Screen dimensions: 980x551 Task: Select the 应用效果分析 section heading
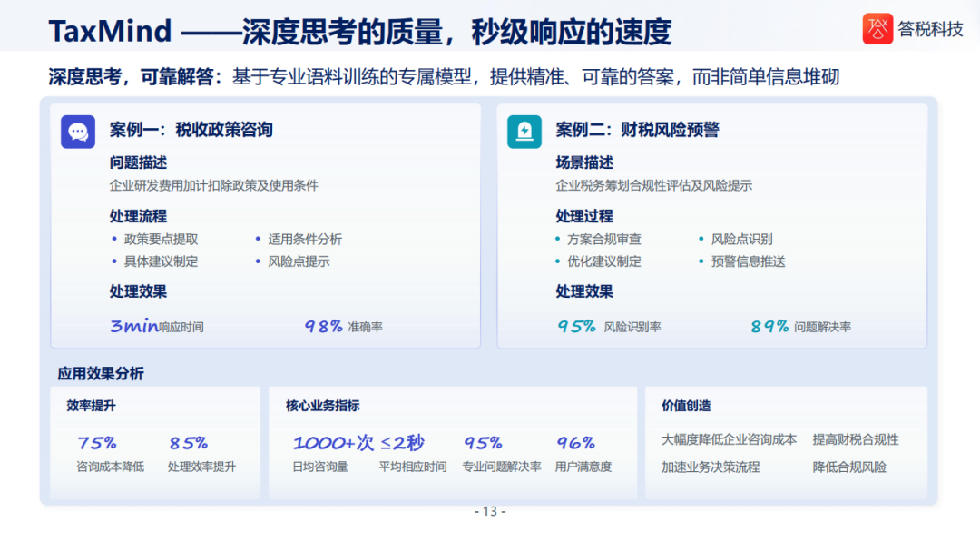click(x=101, y=374)
